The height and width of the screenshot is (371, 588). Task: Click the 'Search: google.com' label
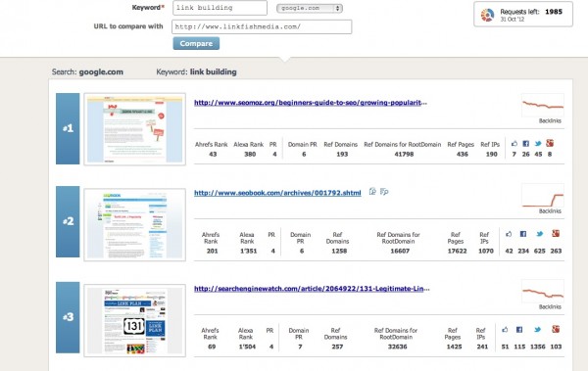(x=87, y=72)
